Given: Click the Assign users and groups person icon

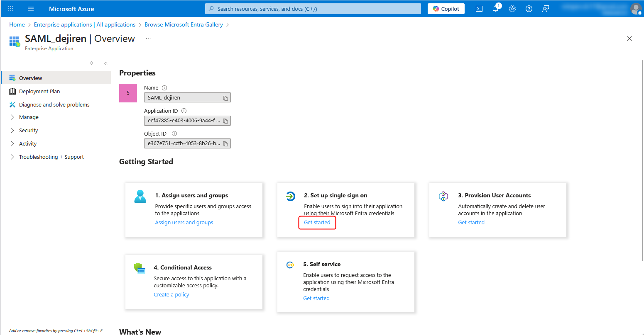Looking at the screenshot, I should pos(140,196).
